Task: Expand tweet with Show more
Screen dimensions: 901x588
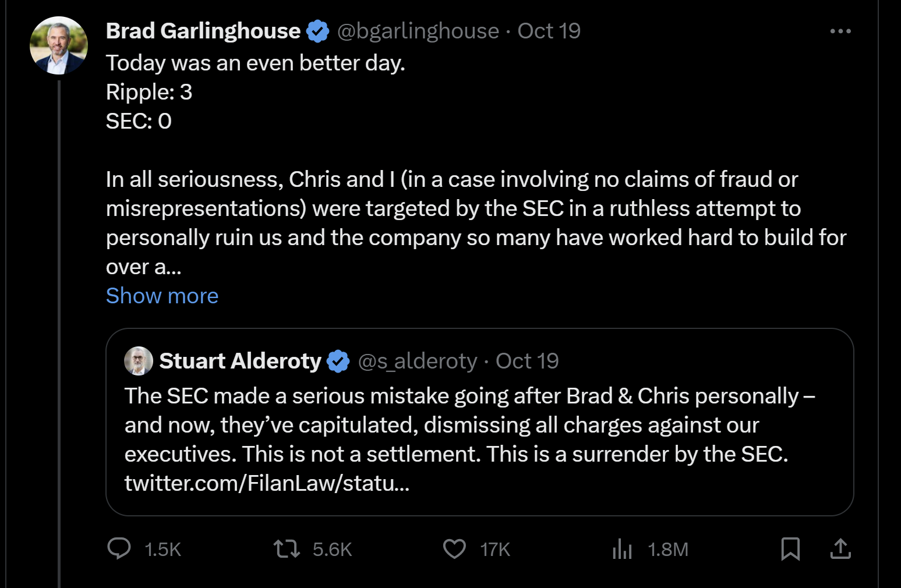Action: tap(162, 296)
